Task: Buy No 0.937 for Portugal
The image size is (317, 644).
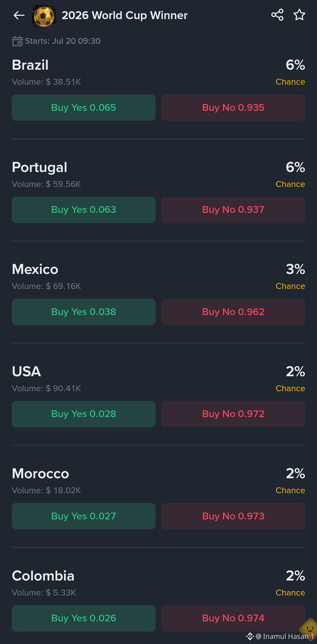Action: 233,210
